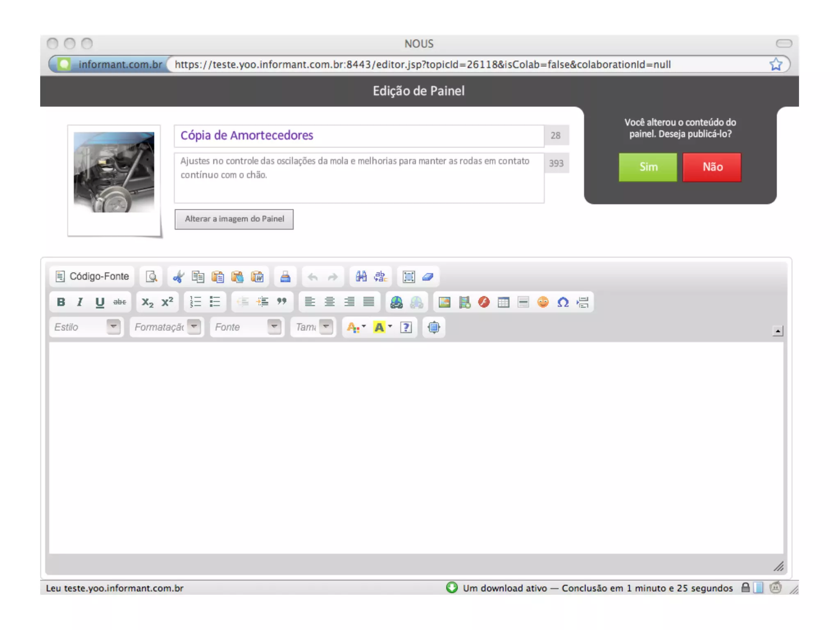
Task: Click the Print icon in toolbar
Action: click(285, 277)
